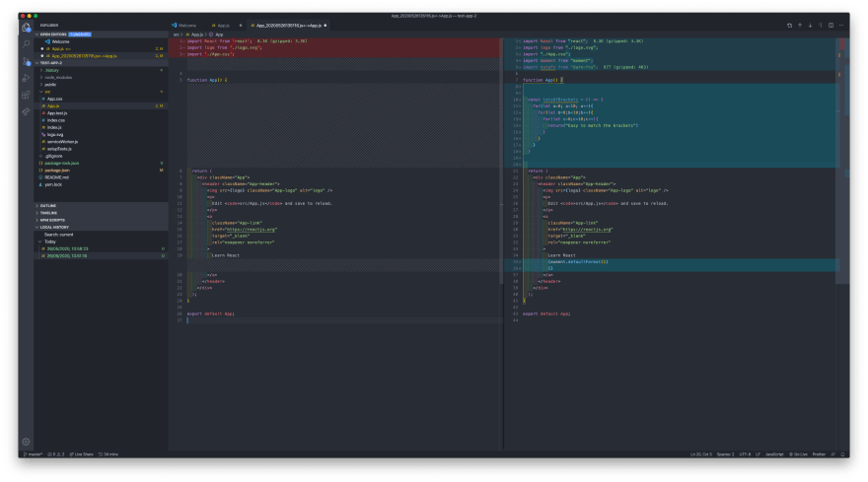
Task: Click the Spaces: 2 indentation setting
Action: coord(725,454)
